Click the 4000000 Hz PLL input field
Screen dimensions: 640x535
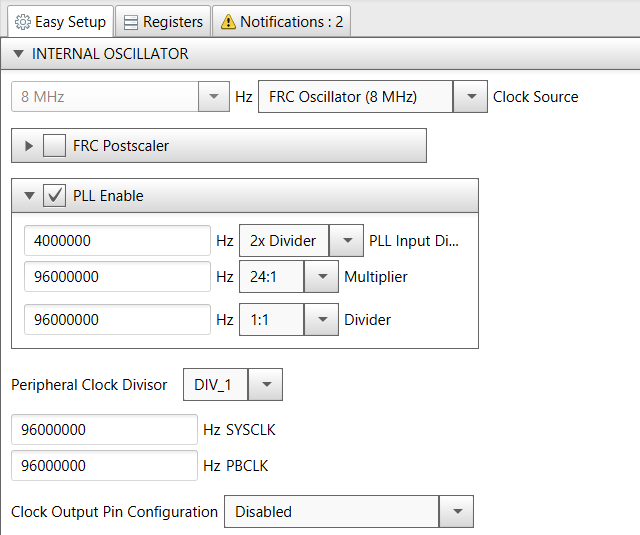(x=117, y=241)
